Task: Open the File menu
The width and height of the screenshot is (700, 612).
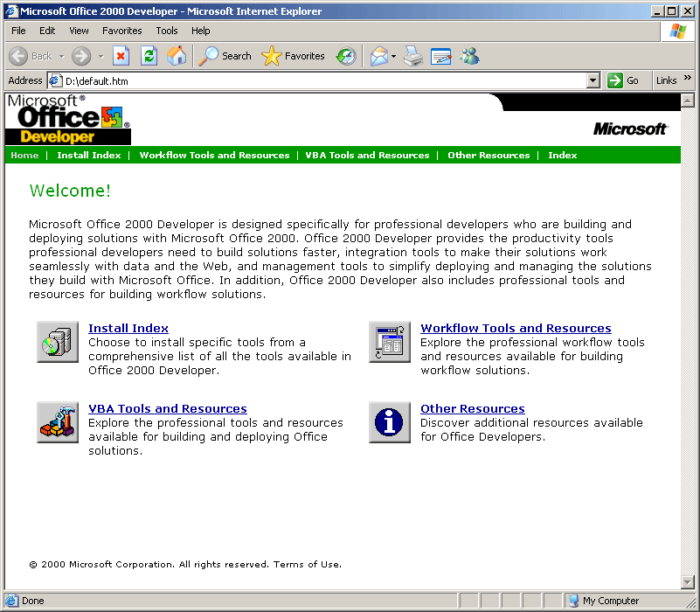Action: pyautogui.click(x=18, y=31)
